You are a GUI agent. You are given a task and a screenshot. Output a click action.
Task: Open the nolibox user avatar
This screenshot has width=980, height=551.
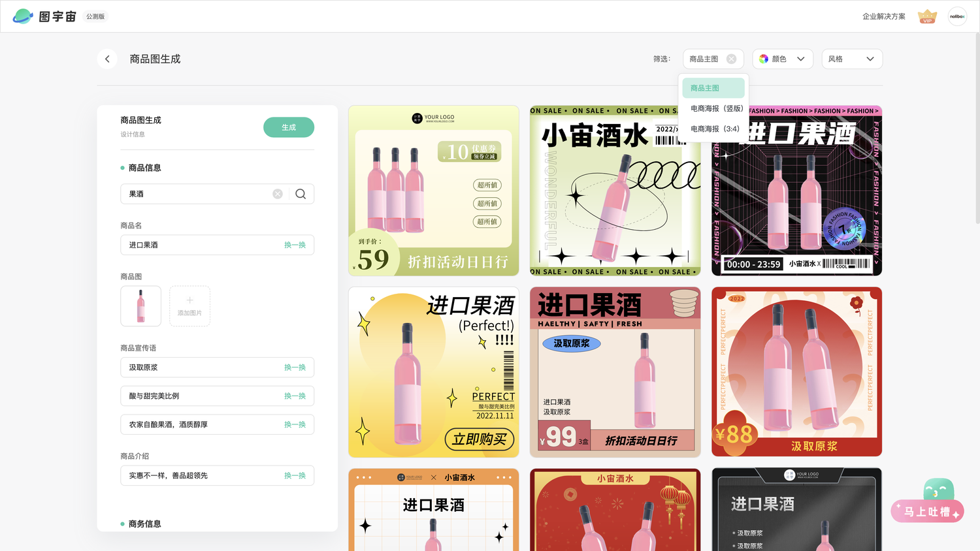point(957,16)
